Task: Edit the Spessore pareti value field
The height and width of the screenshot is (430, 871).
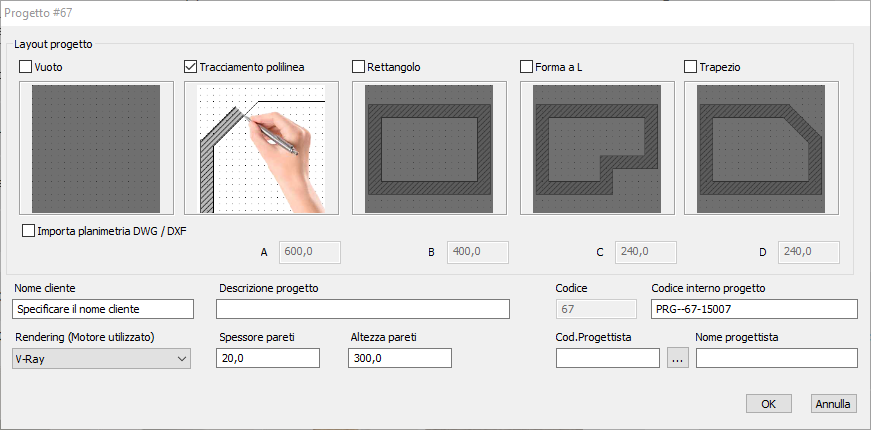Action: pos(268,358)
